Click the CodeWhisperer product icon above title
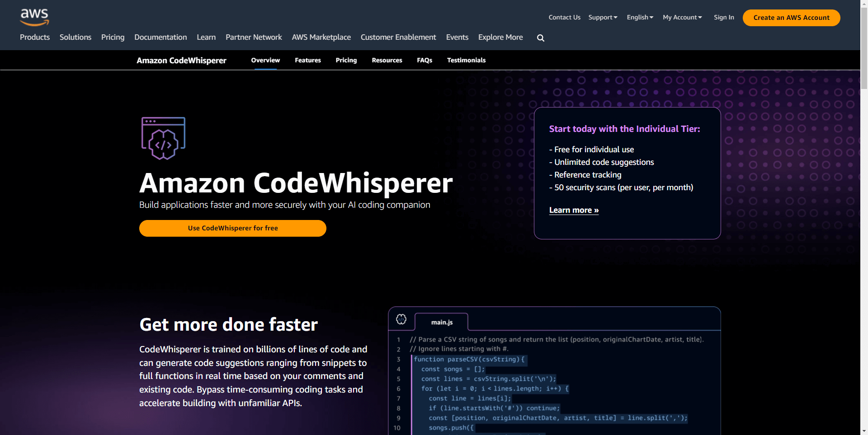The width and height of the screenshot is (868, 435). [164, 138]
